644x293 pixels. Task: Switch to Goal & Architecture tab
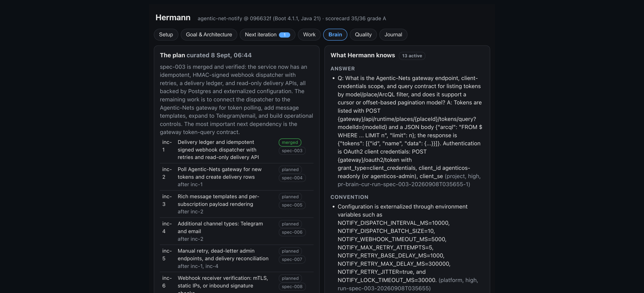pyautogui.click(x=209, y=35)
